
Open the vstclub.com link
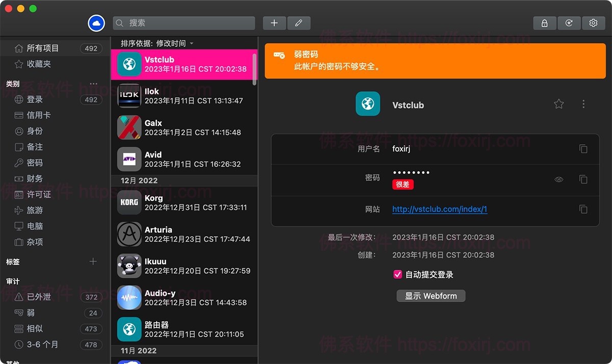(439, 209)
